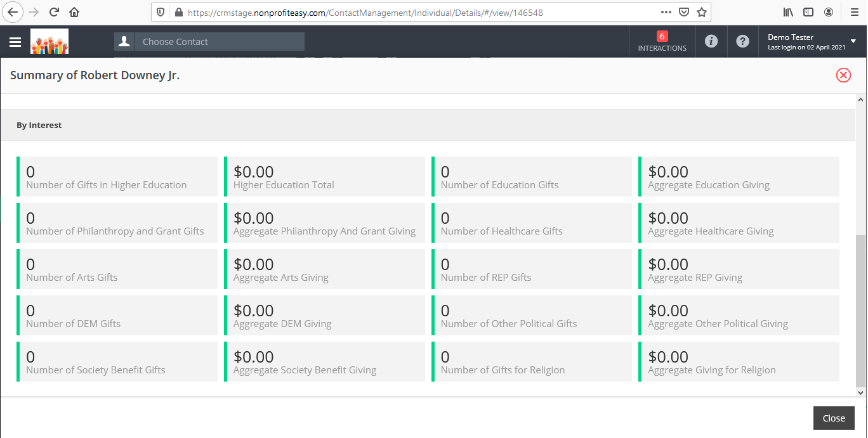Click the tracking protection shield icon
This screenshot has width=868, height=438.
161,12
